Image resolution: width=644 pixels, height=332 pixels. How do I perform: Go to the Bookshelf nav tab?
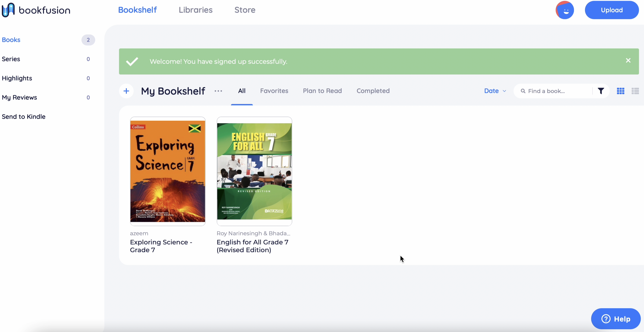pyautogui.click(x=138, y=10)
